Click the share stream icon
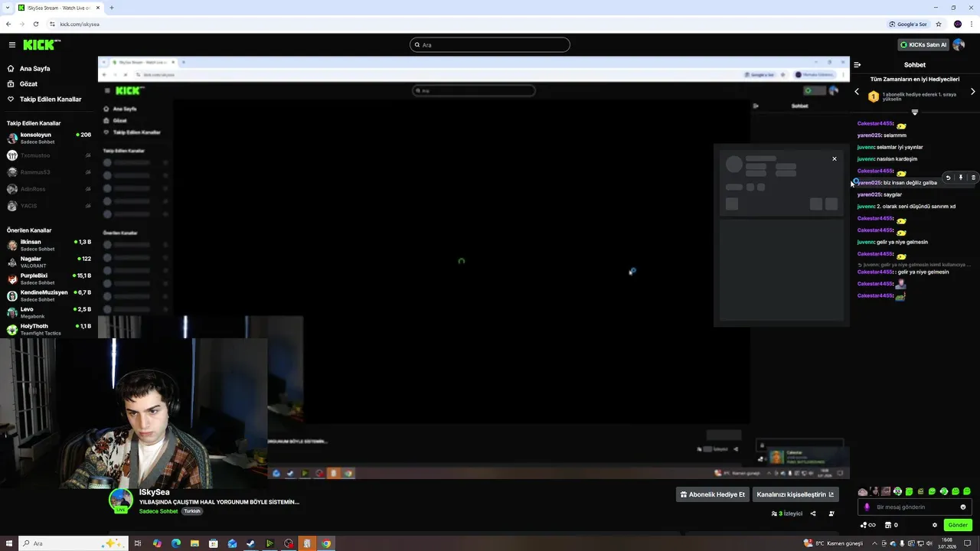 813,514
